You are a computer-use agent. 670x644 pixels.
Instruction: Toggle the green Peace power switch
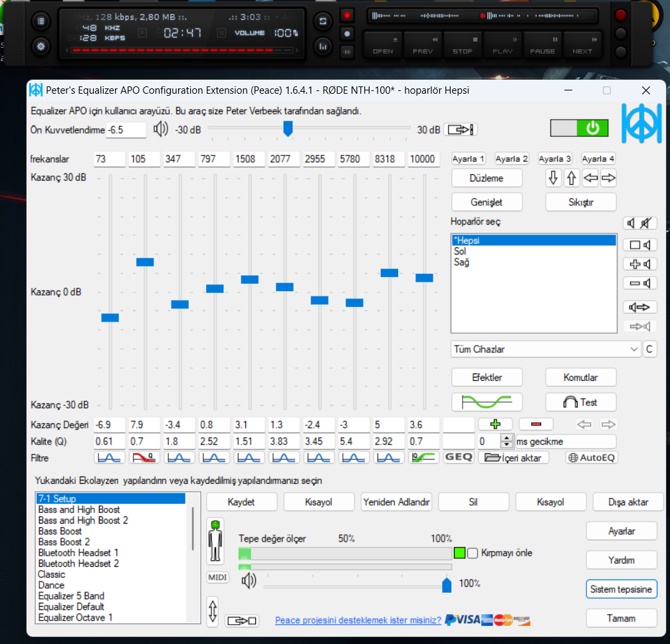[579, 128]
